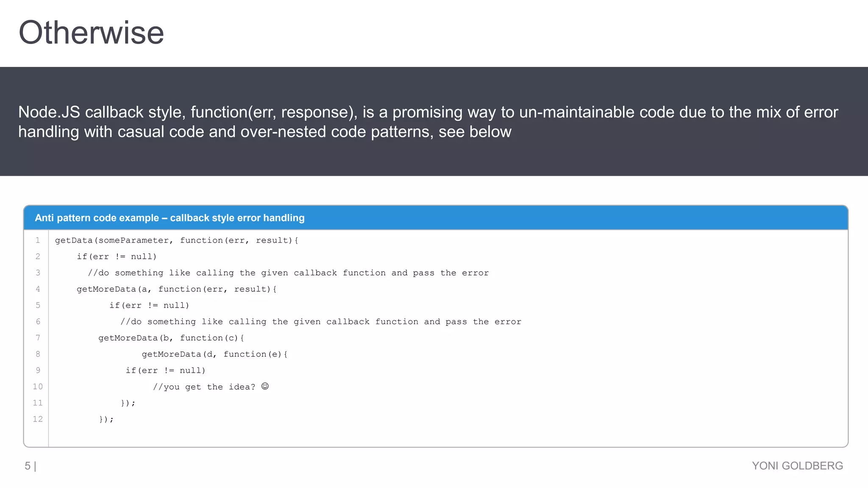The image size is (868, 488).
Task: Click the 'if(err != null)' on line 2
Action: click(x=117, y=256)
